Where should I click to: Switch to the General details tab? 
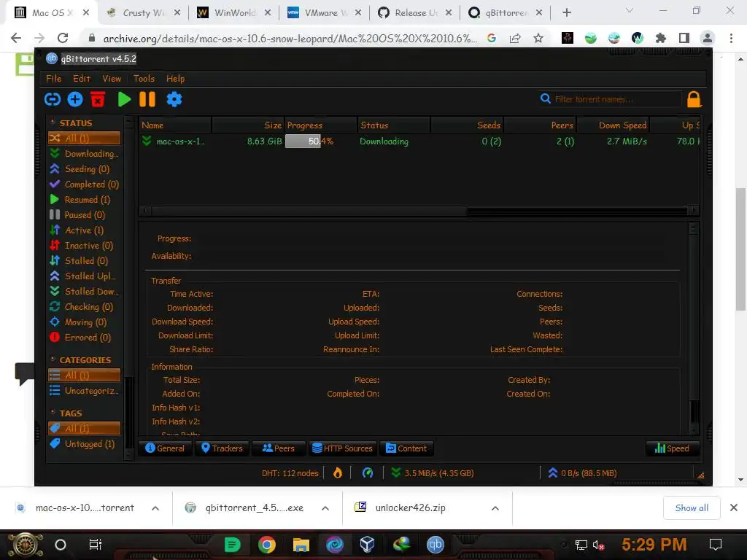165,448
